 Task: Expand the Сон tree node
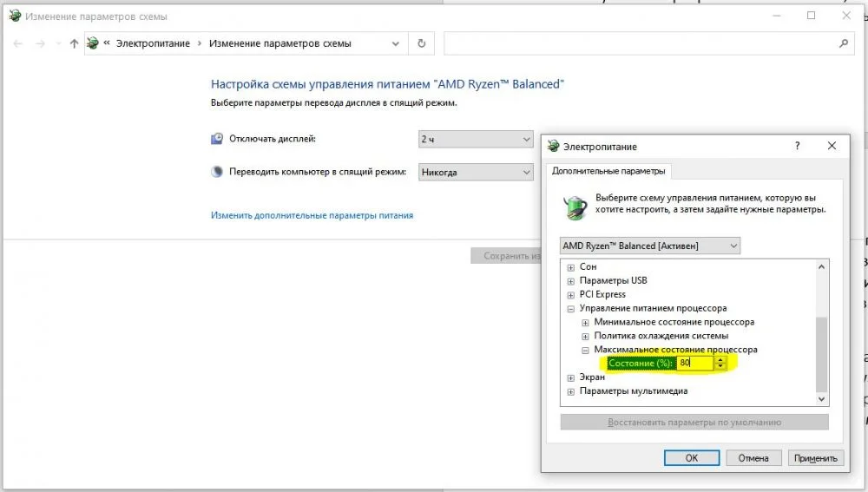571,267
